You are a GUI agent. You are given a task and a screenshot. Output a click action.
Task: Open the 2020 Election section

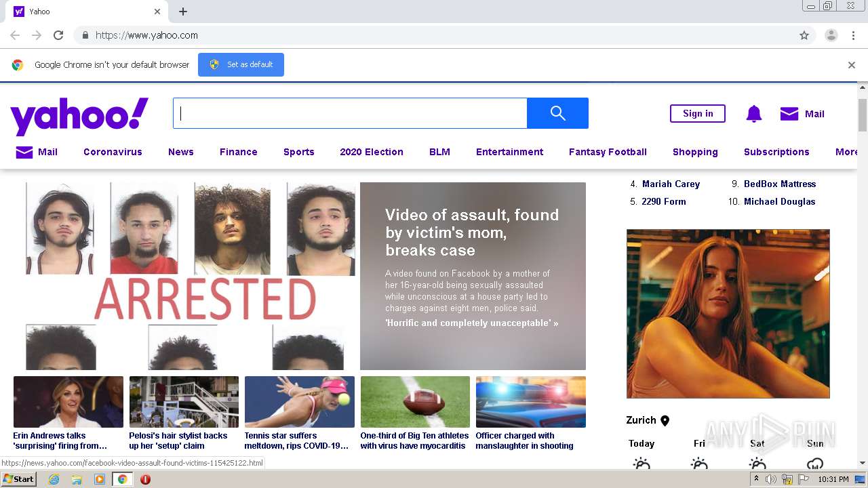coord(372,152)
